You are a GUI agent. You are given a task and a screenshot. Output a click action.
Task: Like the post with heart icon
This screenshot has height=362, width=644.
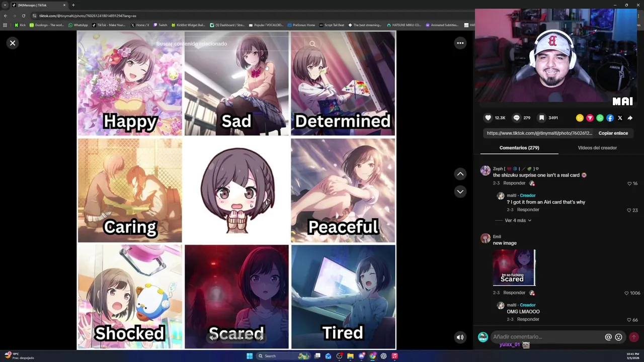coord(488,118)
